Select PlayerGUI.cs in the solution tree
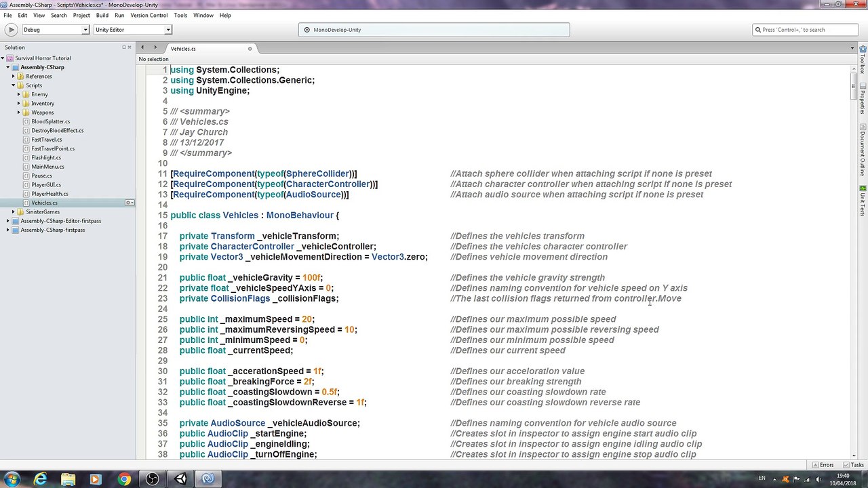Viewport: 868px width, 488px height. pyautogui.click(x=46, y=185)
